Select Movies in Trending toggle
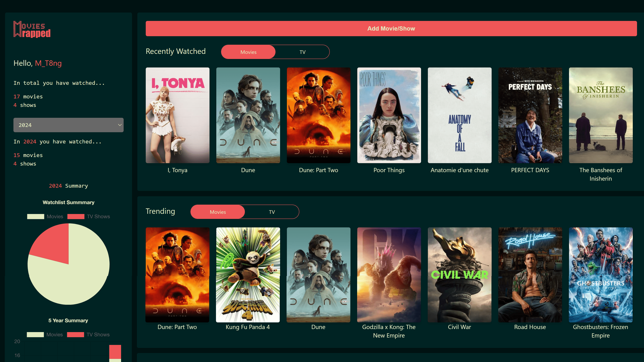Image resolution: width=644 pixels, height=362 pixels. [218, 212]
